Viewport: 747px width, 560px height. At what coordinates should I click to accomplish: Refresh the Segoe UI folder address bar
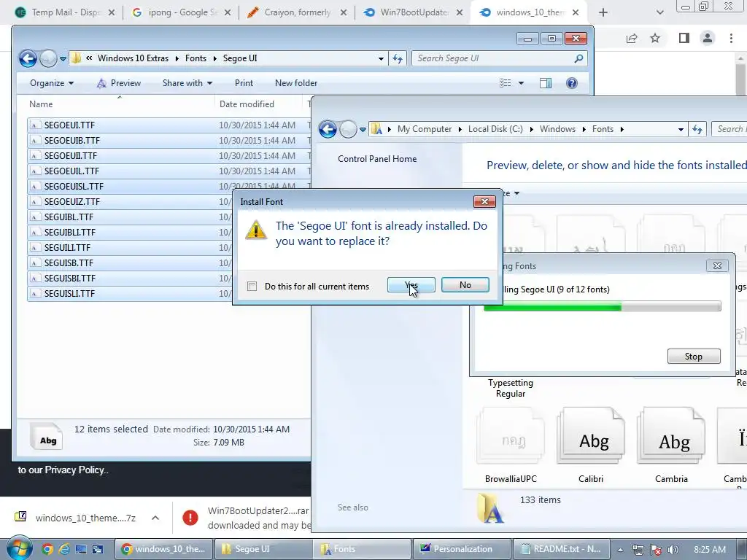coord(398,58)
